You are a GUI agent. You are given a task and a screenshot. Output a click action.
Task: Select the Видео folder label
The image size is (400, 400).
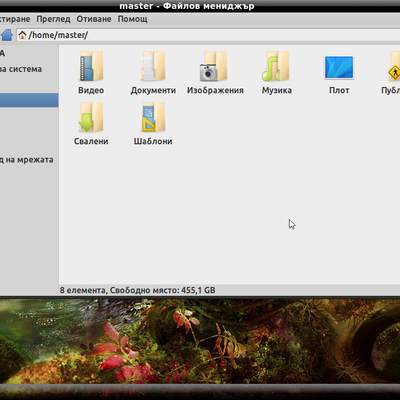(x=91, y=90)
